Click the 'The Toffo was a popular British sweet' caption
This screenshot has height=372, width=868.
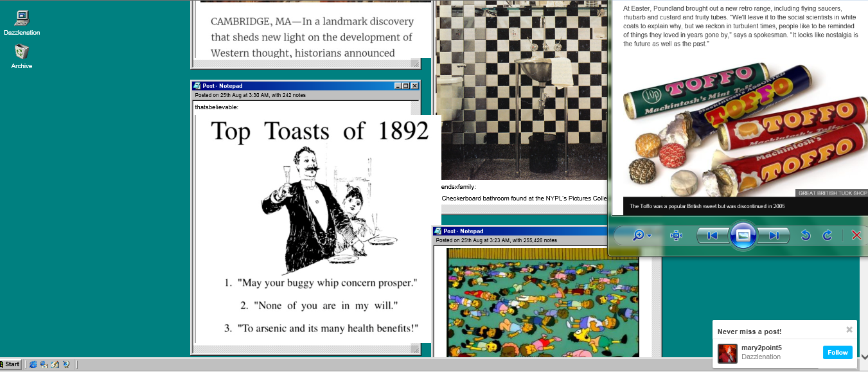(x=707, y=206)
